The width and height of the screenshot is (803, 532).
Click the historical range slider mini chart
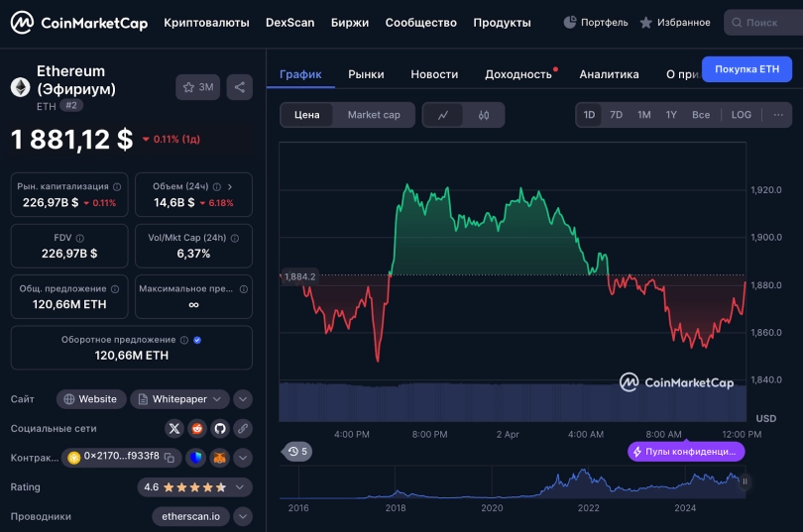tap(512, 482)
